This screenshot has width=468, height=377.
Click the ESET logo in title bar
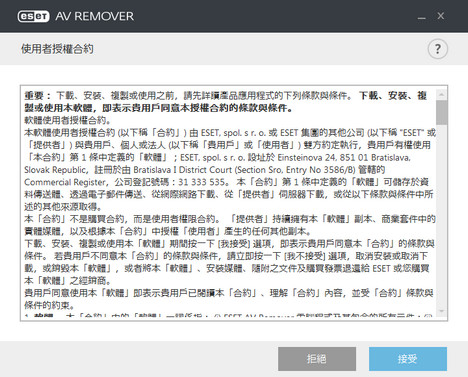coord(33,16)
